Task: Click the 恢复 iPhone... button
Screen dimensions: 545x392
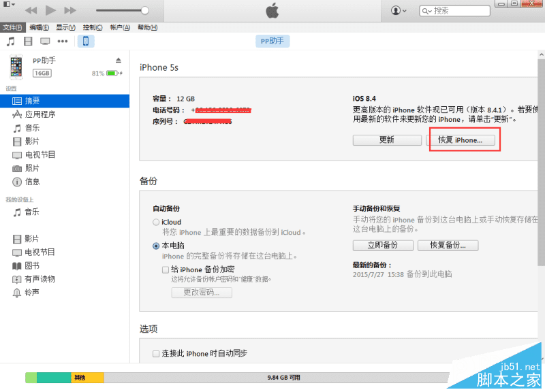Action: click(464, 140)
